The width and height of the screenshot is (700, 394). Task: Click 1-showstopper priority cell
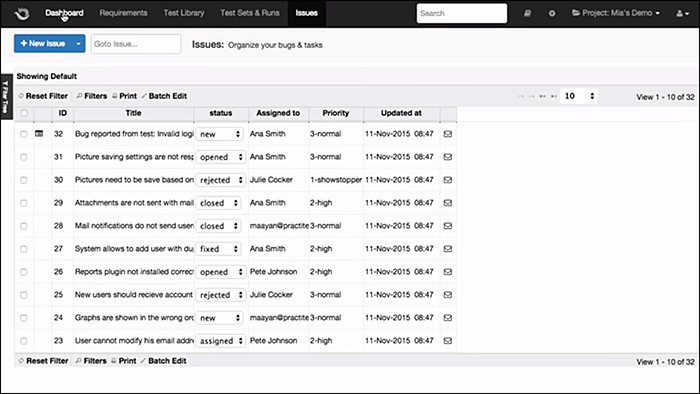point(336,180)
